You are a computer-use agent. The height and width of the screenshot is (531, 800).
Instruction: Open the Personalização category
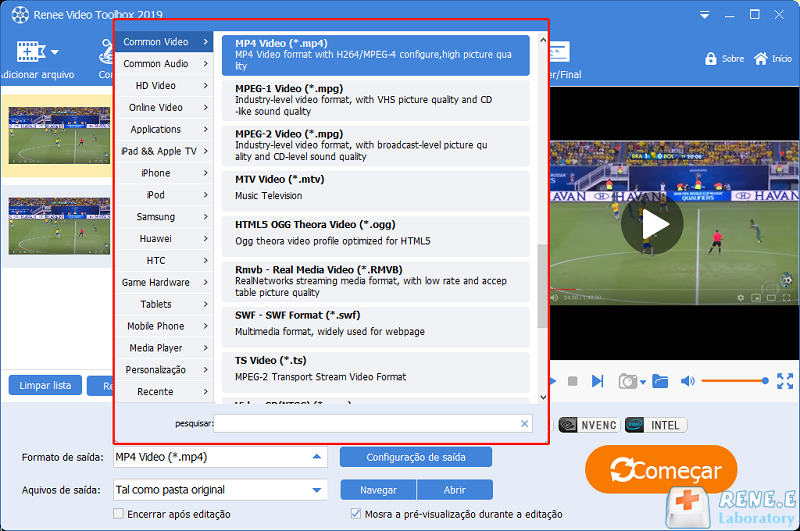point(164,370)
